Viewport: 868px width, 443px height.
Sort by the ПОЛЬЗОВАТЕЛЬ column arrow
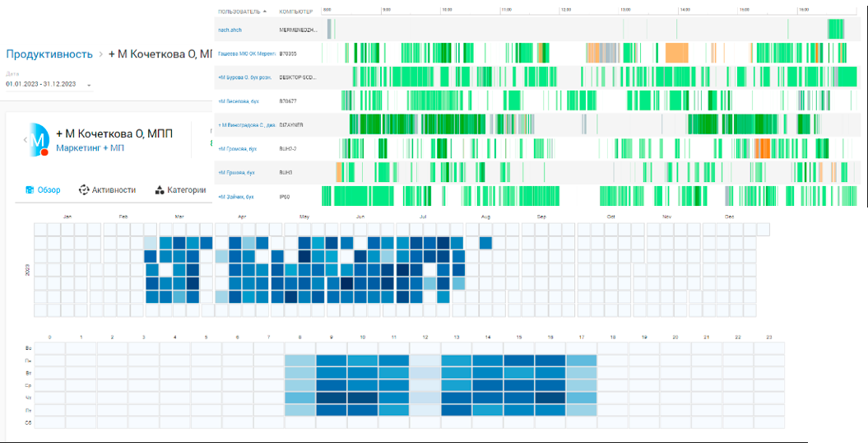coord(265,11)
